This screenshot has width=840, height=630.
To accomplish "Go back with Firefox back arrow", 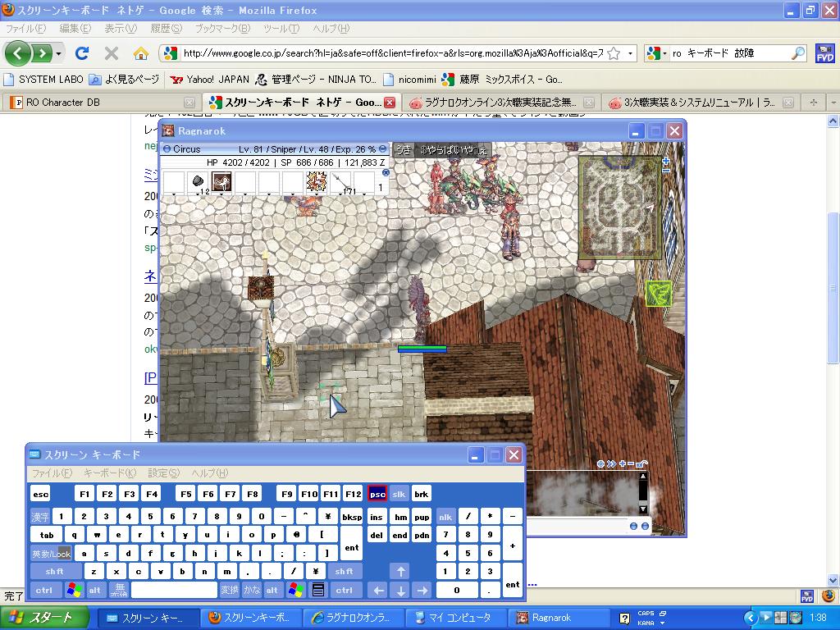I will [18, 53].
